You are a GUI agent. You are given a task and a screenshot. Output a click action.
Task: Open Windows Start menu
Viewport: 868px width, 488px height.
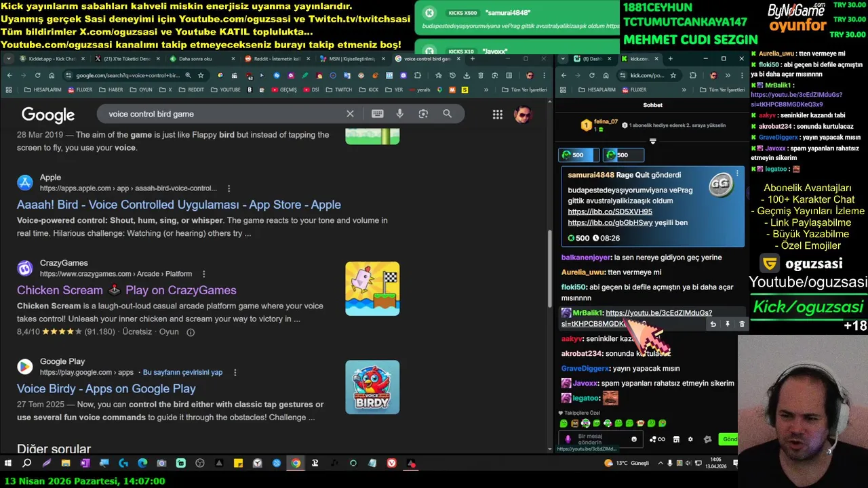(8, 464)
